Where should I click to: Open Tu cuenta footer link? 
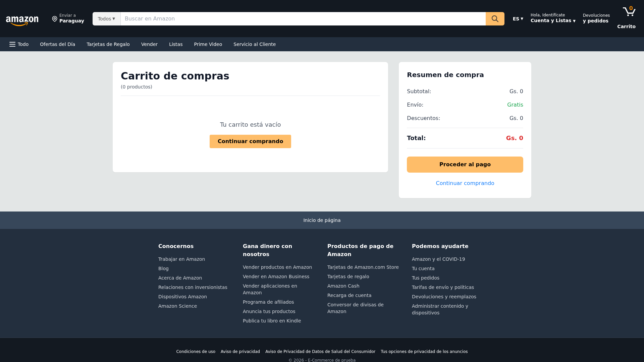(423, 268)
